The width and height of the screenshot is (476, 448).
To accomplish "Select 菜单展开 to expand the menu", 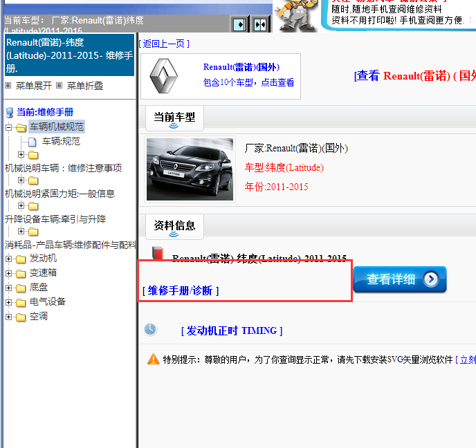I will pyautogui.click(x=34, y=86).
